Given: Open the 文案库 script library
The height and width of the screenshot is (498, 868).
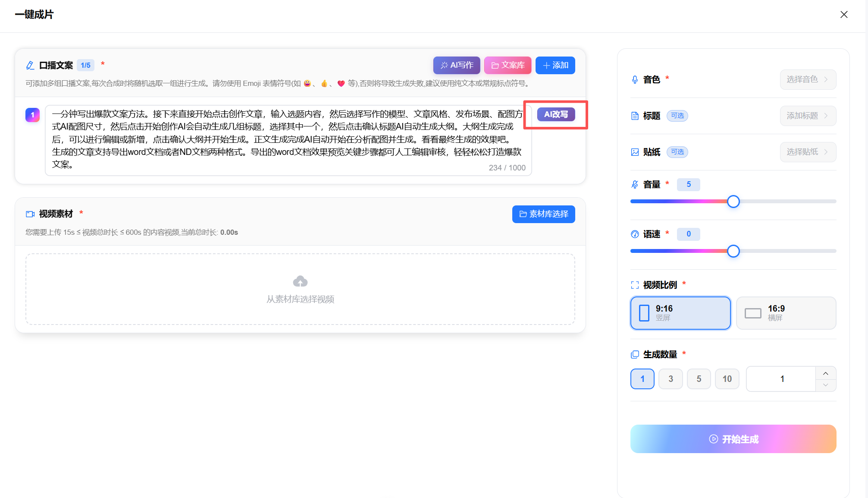Looking at the screenshot, I should coord(508,66).
